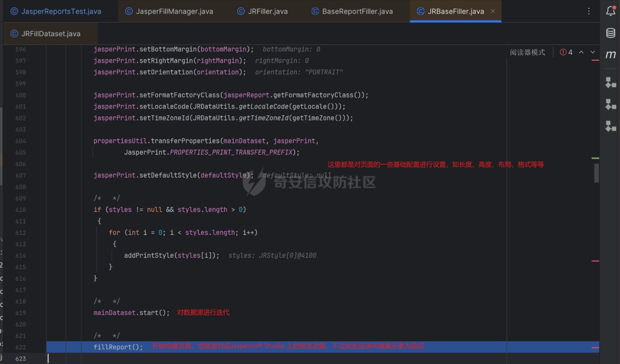Image resolution: width=620 pixels, height=364 pixels.
Task: Click the red error indicator showing 4 problems
Action: point(566,52)
